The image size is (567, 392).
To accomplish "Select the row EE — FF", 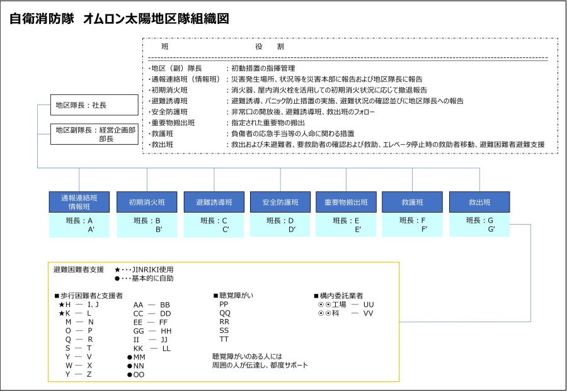I will pyautogui.click(x=151, y=322).
